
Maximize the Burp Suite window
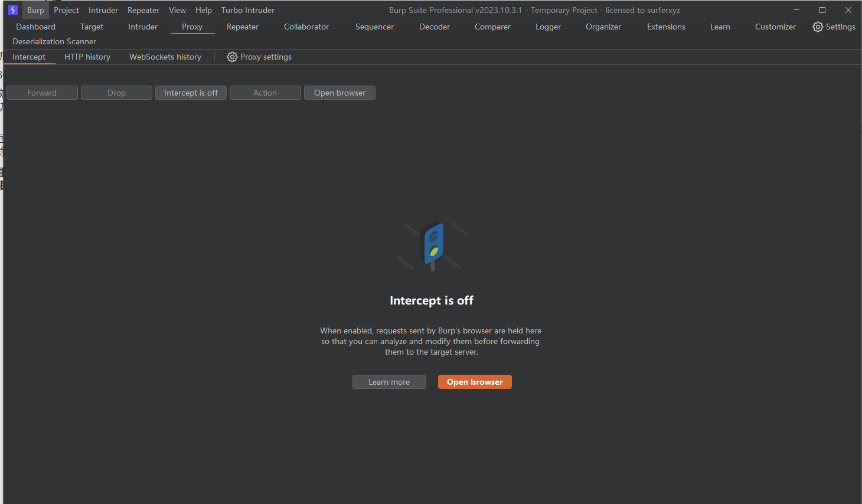[x=822, y=10]
